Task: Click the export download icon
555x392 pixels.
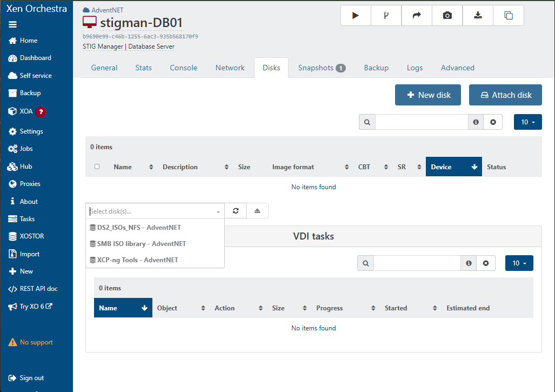Action: click(478, 16)
